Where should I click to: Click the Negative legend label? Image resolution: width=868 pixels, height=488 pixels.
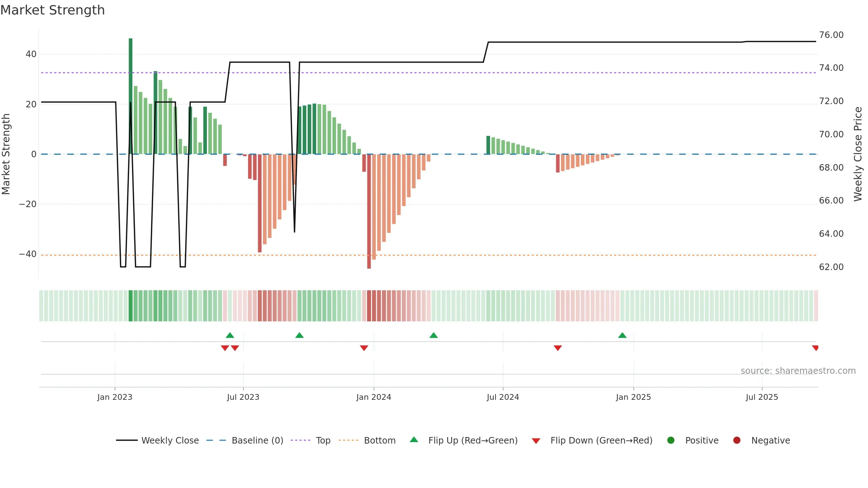(771, 440)
